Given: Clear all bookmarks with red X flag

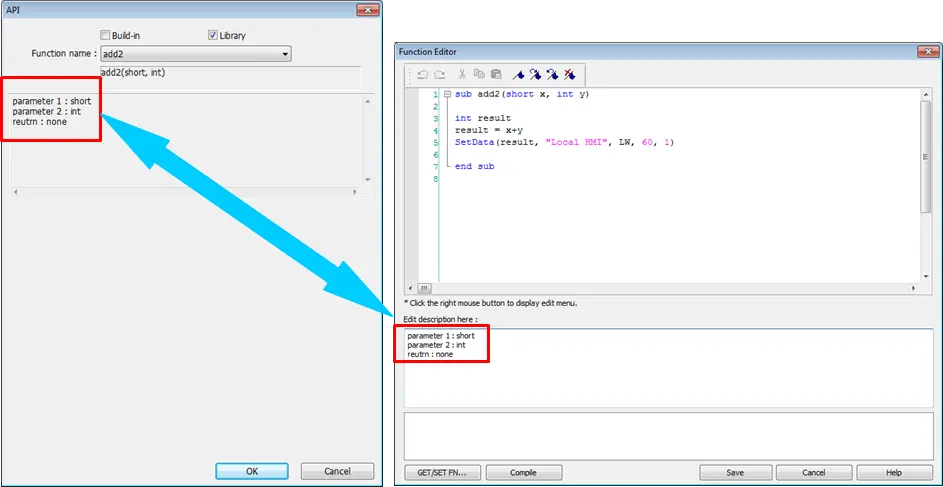Looking at the screenshot, I should click(570, 75).
